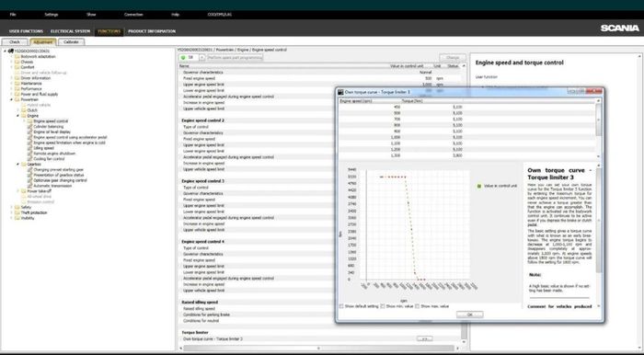
Task: Click the green status icon in toolbar
Action: [184, 58]
